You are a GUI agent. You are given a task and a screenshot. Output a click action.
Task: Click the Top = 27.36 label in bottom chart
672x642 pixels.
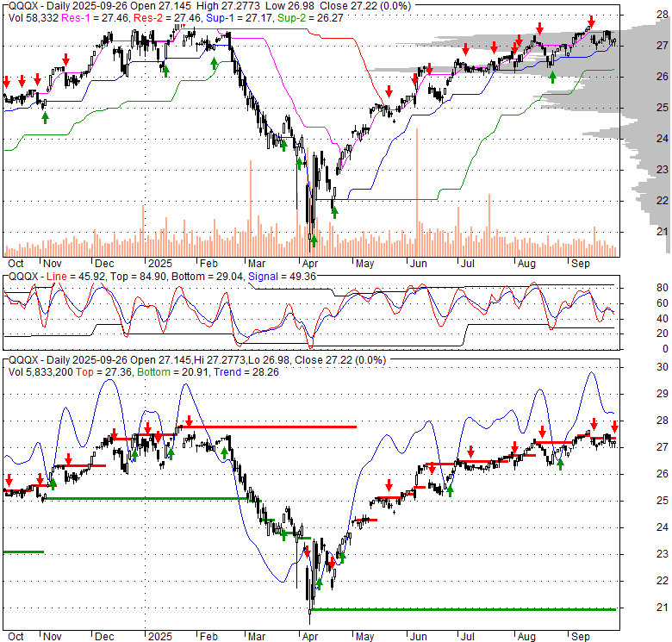click(103, 372)
